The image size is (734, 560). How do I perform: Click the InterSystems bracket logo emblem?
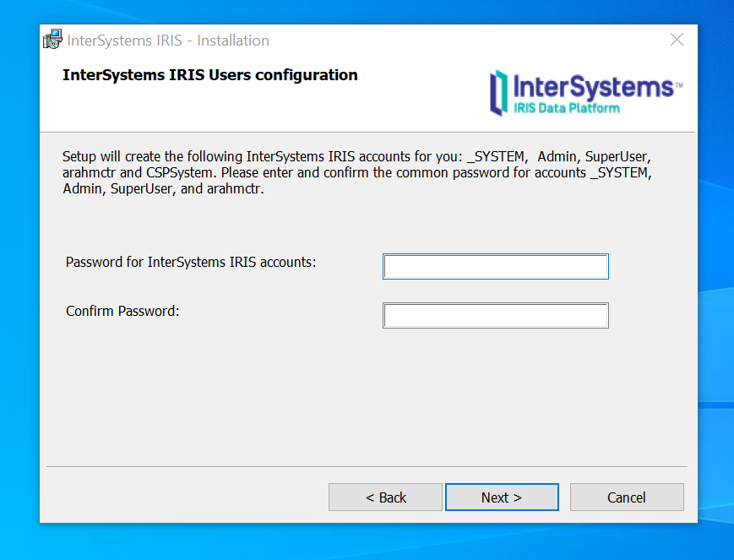[x=499, y=93]
